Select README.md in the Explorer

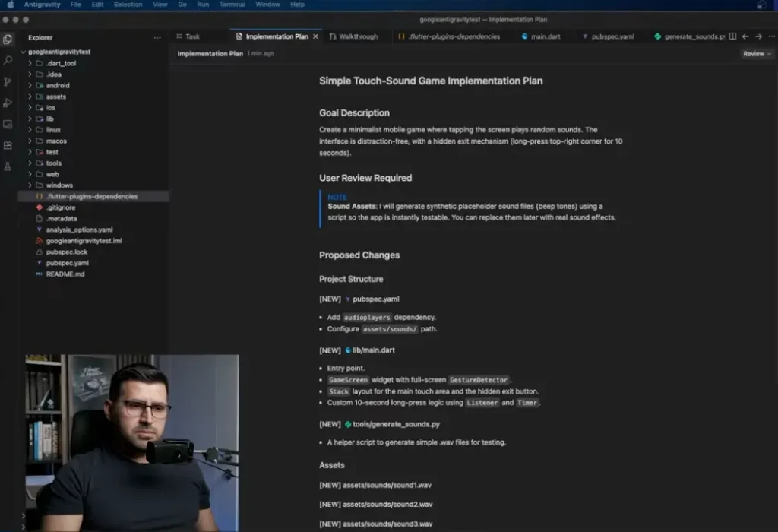coord(65,274)
